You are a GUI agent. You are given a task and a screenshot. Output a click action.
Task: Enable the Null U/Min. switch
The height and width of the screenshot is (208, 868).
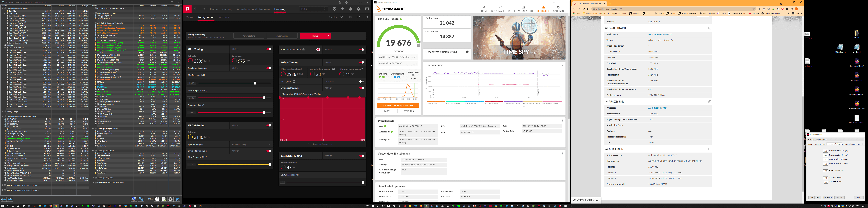click(362, 81)
